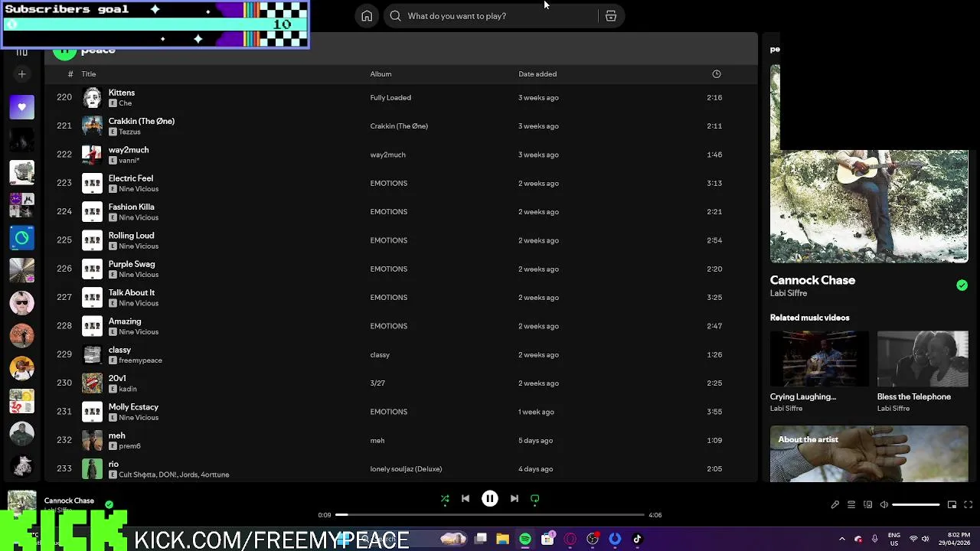980x551 pixels.
Task: Open the miniplayer icon
Action: (952, 505)
